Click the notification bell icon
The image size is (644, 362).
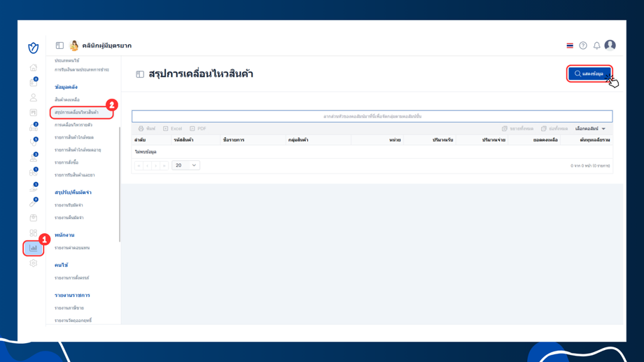pyautogui.click(x=596, y=46)
